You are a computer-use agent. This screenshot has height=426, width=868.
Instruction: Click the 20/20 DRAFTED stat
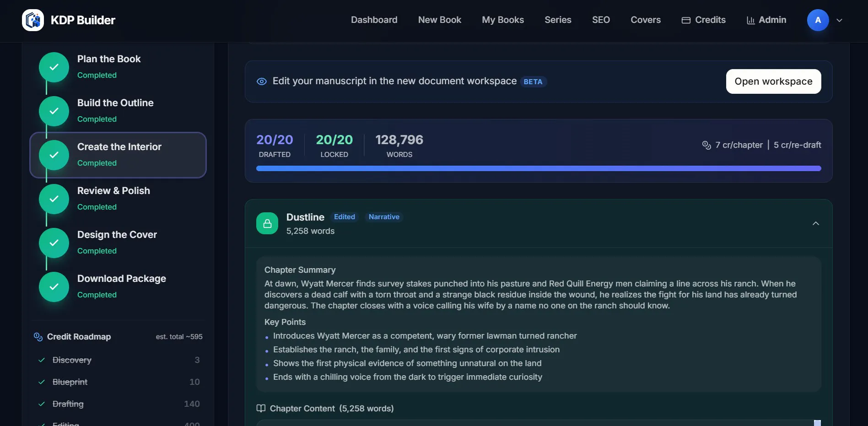pos(275,146)
